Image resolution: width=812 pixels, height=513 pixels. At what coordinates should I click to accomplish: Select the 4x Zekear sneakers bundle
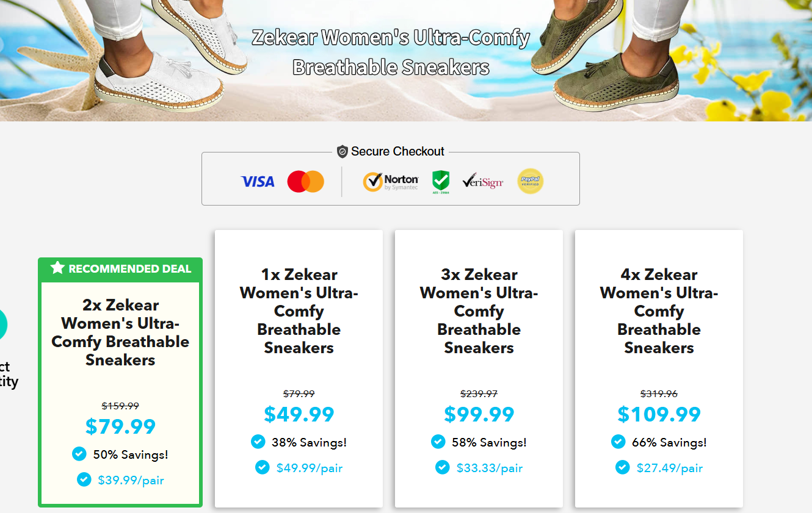[659, 311]
